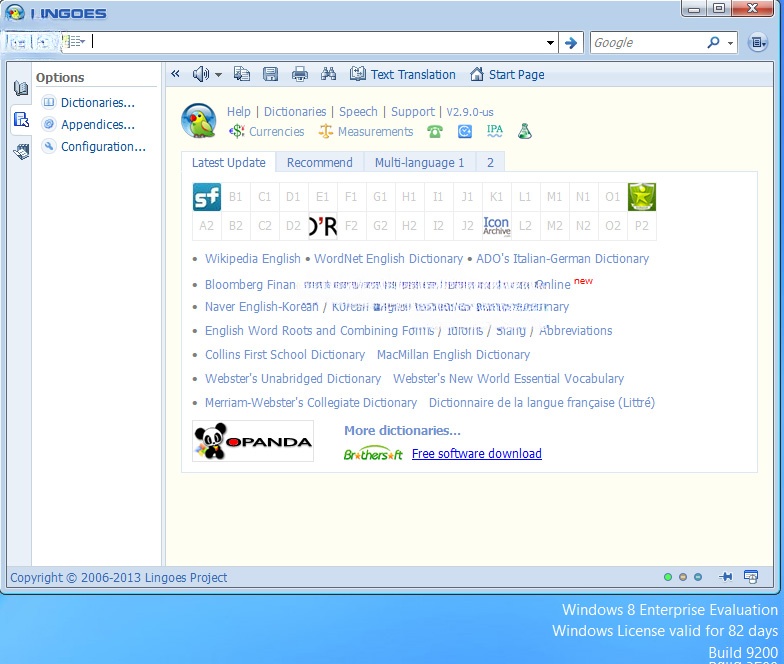
Task: Click the green telephone icon
Action: [x=434, y=132]
